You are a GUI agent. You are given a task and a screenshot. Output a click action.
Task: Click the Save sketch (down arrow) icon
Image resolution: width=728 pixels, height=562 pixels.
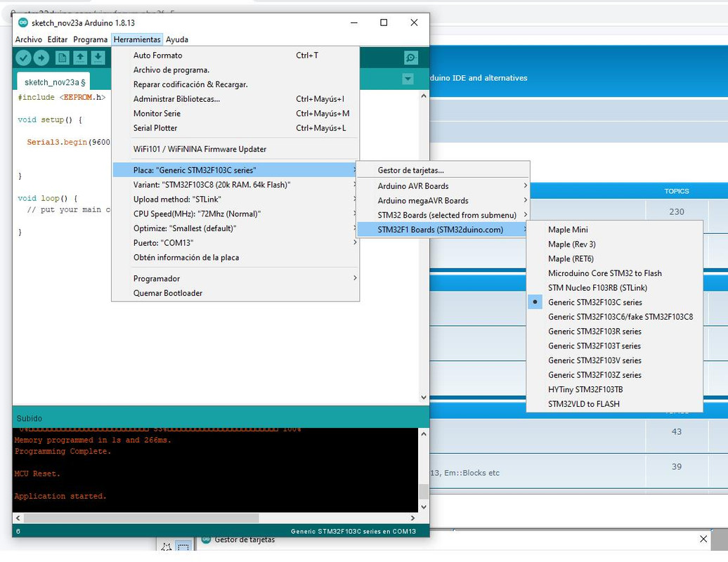(98, 58)
